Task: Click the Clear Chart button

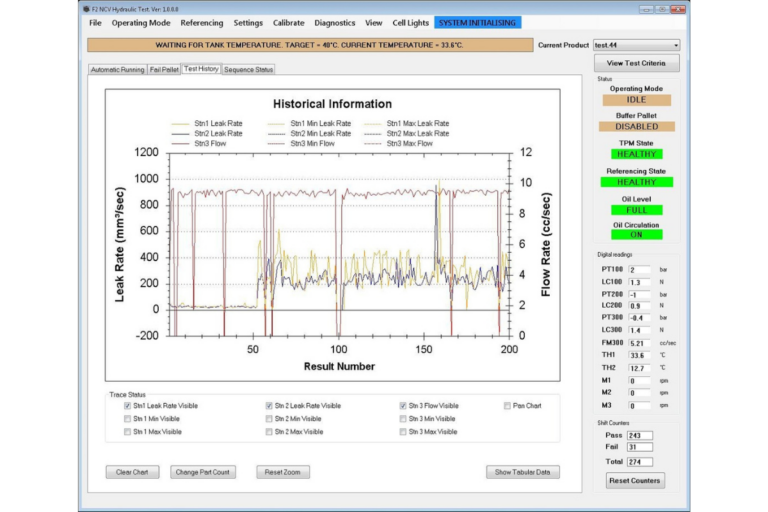Action: (132, 472)
